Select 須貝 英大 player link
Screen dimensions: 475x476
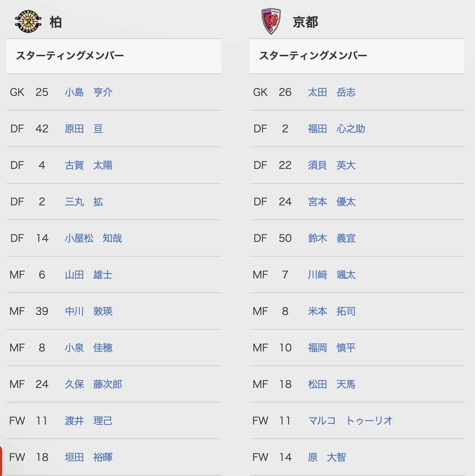click(x=332, y=165)
